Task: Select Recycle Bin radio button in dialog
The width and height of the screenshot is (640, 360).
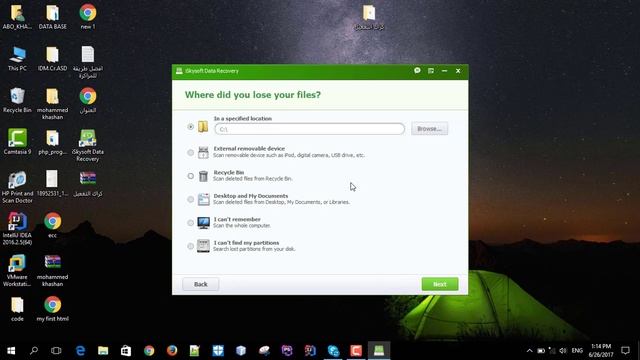Action: (x=191, y=176)
